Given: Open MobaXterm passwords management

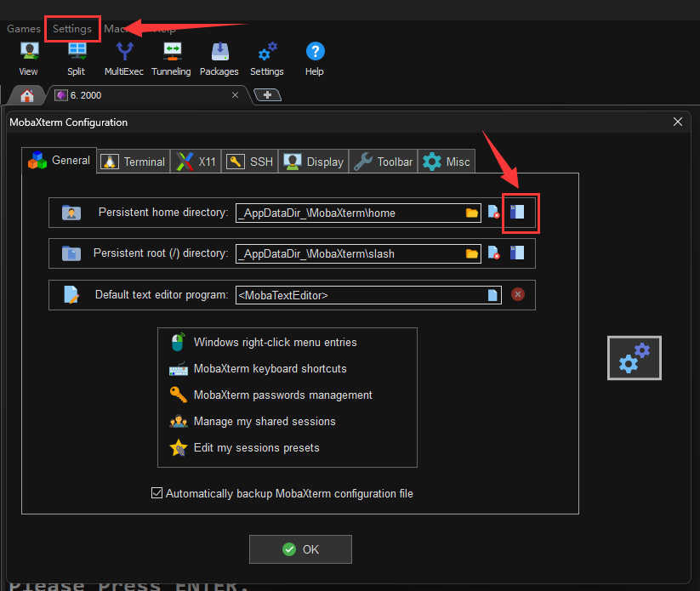Looking at the screenshot, I should click(282, 395).
